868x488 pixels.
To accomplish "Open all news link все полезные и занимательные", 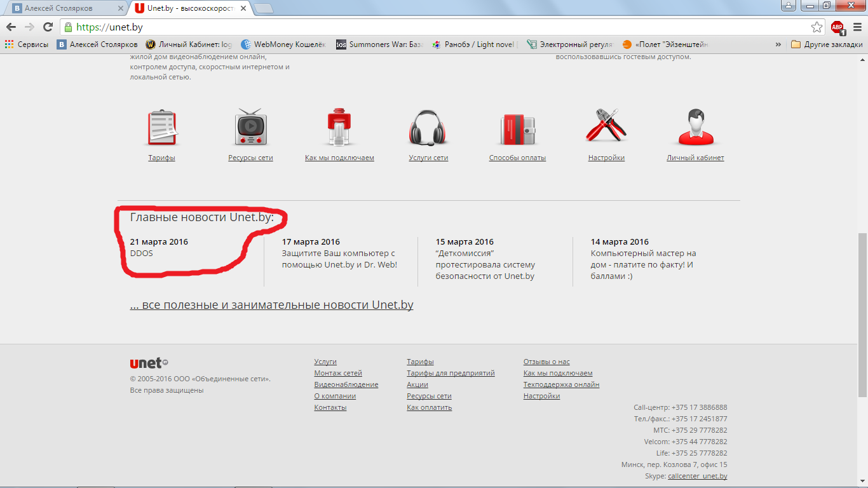I will tap(271, 305).
